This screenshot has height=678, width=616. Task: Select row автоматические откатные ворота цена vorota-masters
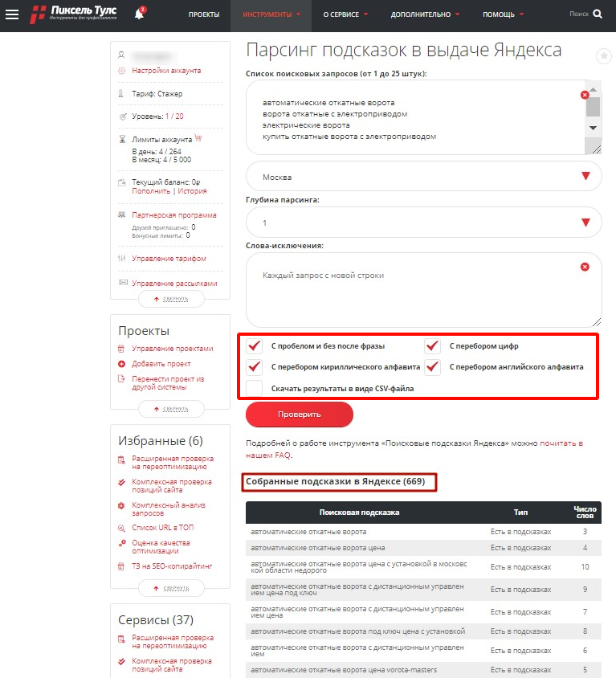point(423,670)
